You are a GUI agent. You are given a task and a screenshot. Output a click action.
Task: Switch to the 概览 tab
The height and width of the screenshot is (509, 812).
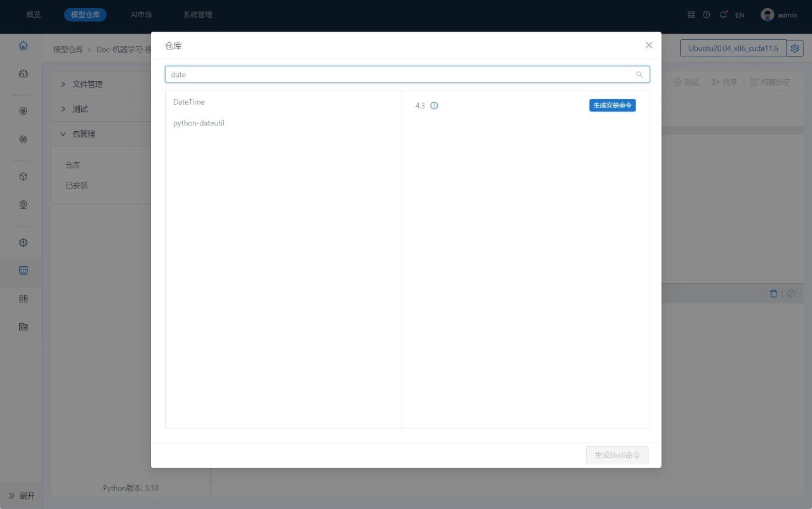tap(34, 15)
